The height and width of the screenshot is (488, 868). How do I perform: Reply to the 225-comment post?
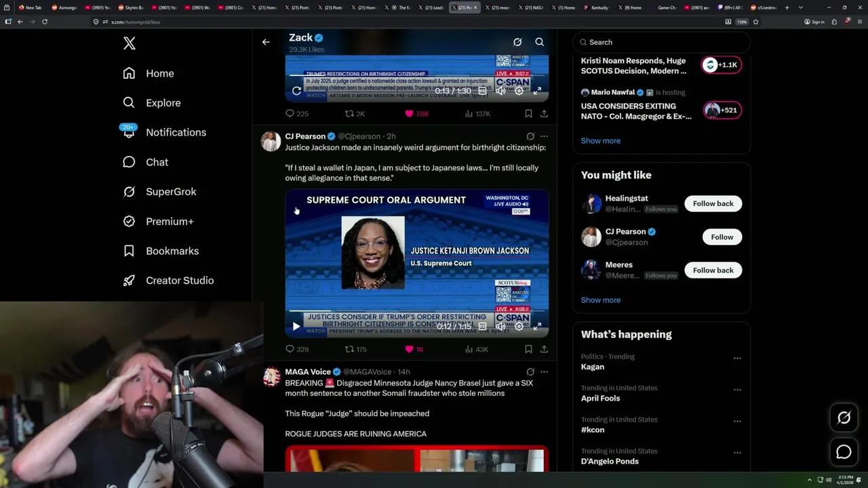pos(296,114)
